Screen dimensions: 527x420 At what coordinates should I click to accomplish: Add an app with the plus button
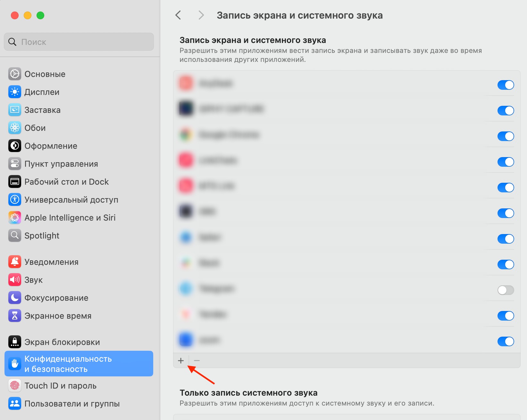(181, 361)
